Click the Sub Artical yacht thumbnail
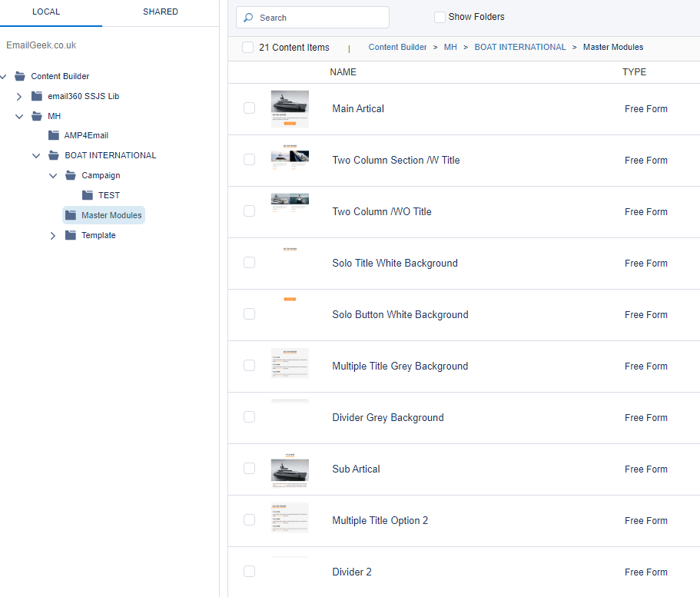This screenshot has height=597, width=700. coord(290,469)
